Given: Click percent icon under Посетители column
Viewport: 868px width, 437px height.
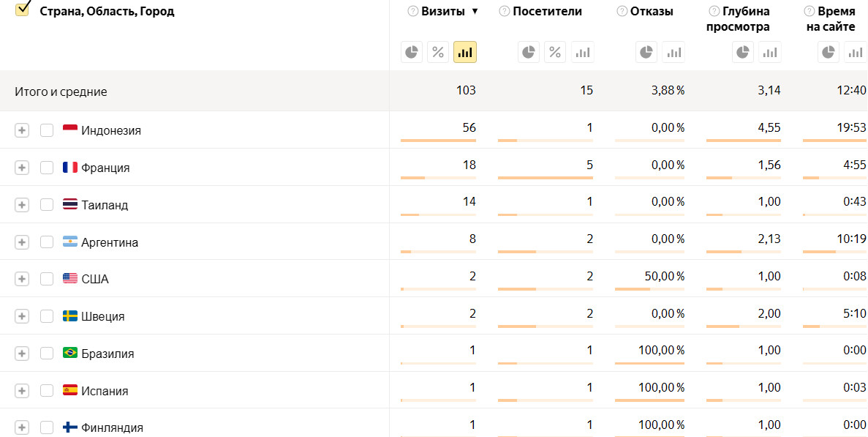Looking at the screenshot, I should tap(555, 52).
